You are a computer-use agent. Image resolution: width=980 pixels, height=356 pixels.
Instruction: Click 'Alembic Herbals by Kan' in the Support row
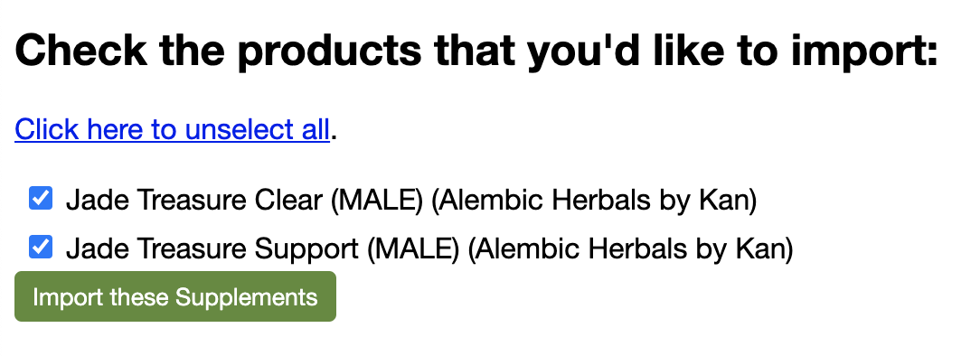[x=631, y=249]
